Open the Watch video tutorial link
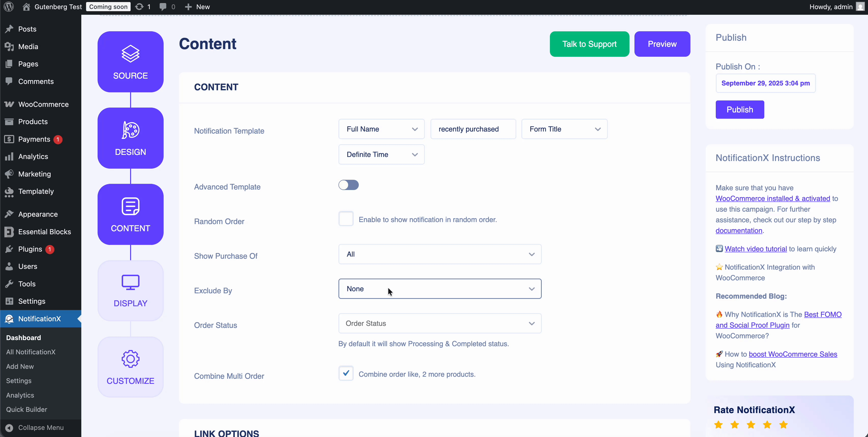868x437 pixels. [x=755, y=249]
